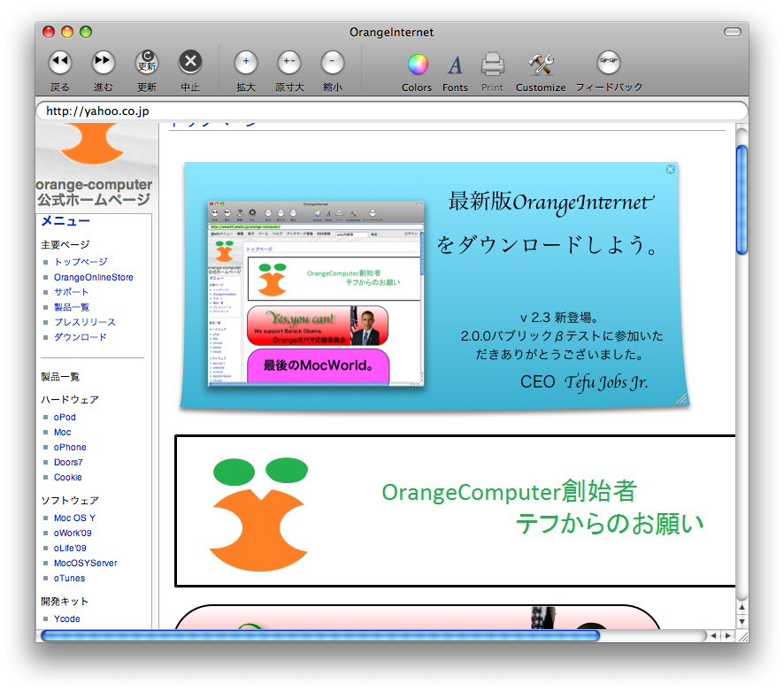Open the Moc OS Y software link
Image resolution: width=784 pixels, height=691 pixels.
point(74,518)
